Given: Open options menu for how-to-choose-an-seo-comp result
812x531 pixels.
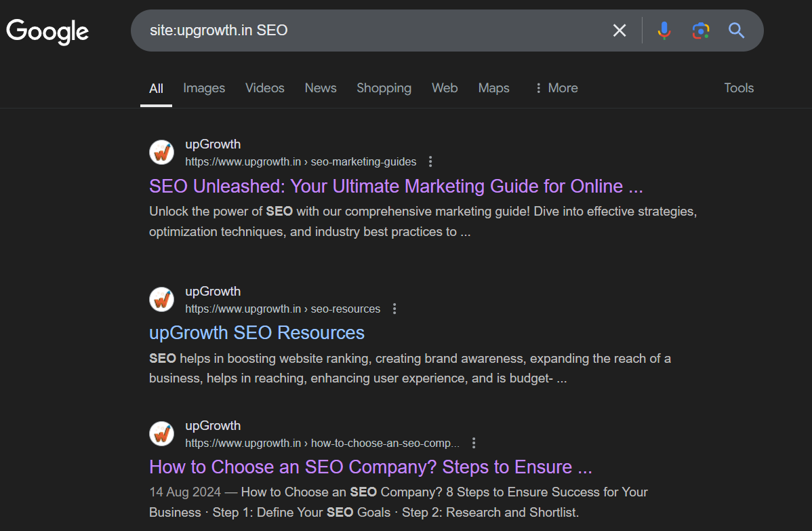Looking at the screenshot, I should point(474,443).
